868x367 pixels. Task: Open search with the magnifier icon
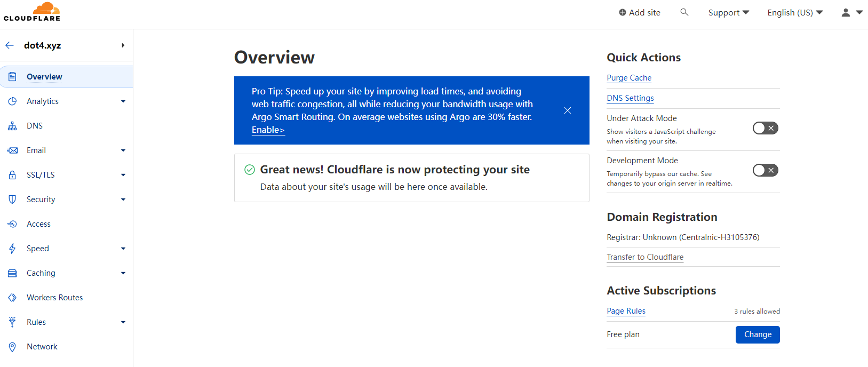tap(684, 12)
